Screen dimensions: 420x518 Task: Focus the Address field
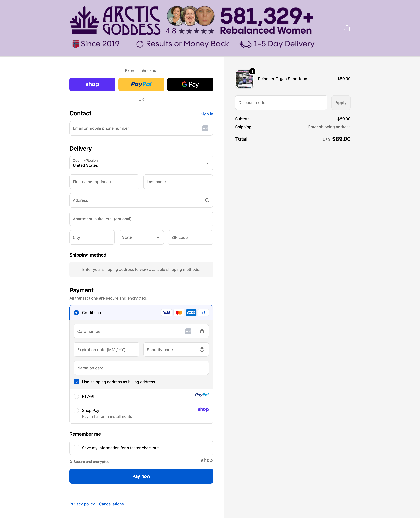(x=141, y=200)
